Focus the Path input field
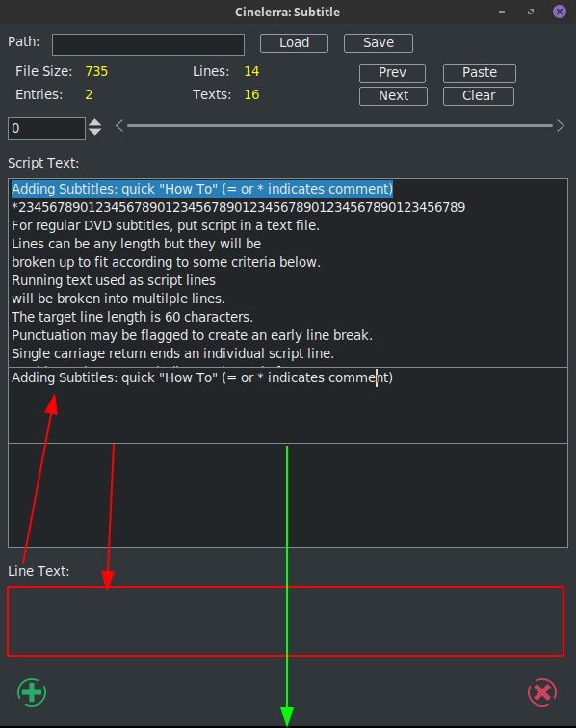Image resolution: width=576 pixels, height=728 pixels. (148, 44)
